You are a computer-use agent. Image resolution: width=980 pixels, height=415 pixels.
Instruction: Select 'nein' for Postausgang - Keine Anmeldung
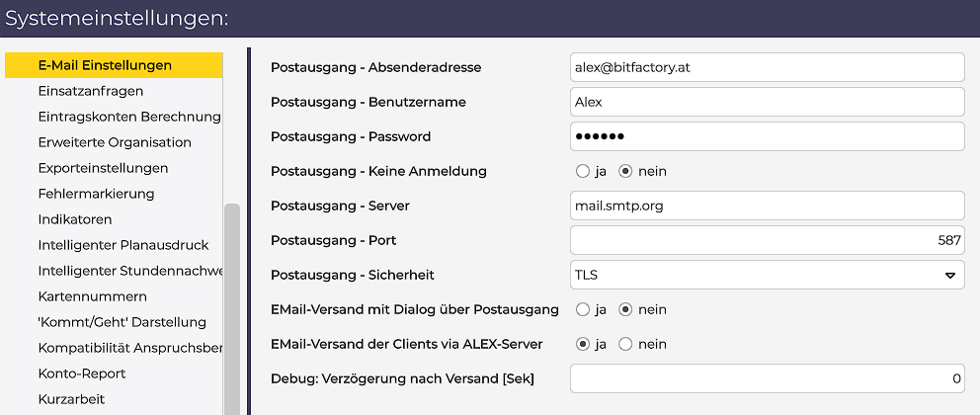pos(625,171)
